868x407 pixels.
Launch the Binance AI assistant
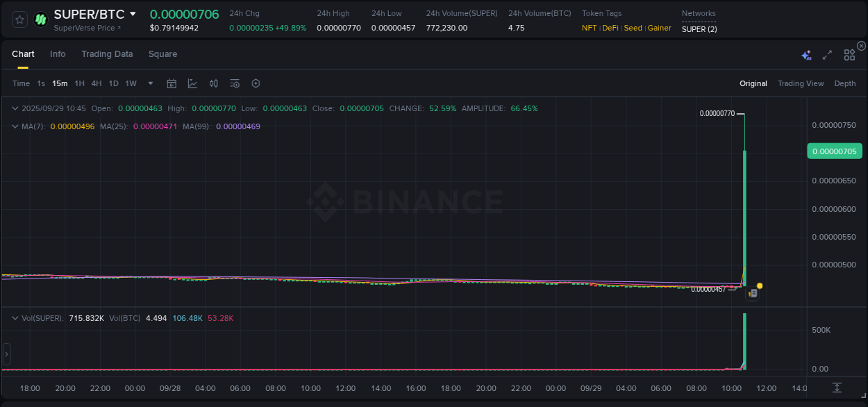click(x=806, y=53)
